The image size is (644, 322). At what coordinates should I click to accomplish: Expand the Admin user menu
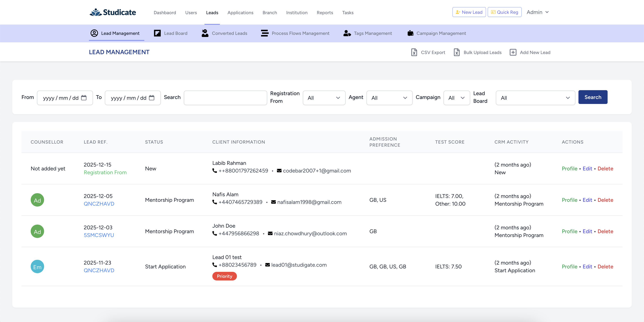pos(537,12)
